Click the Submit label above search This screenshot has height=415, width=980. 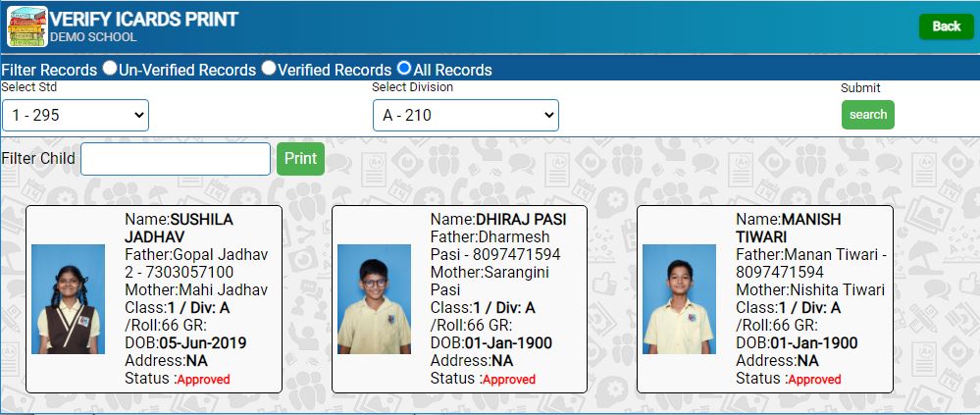(860, 88)
